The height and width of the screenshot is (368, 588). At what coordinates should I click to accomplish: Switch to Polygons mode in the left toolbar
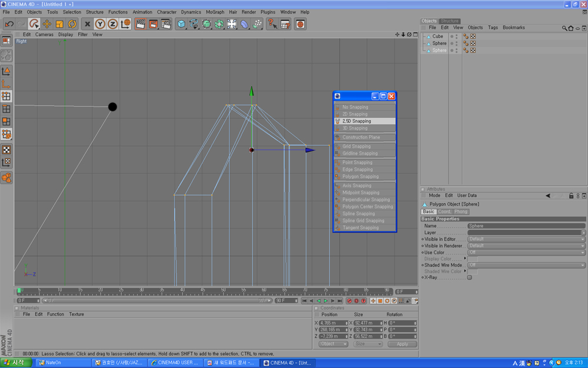point(6,121)
